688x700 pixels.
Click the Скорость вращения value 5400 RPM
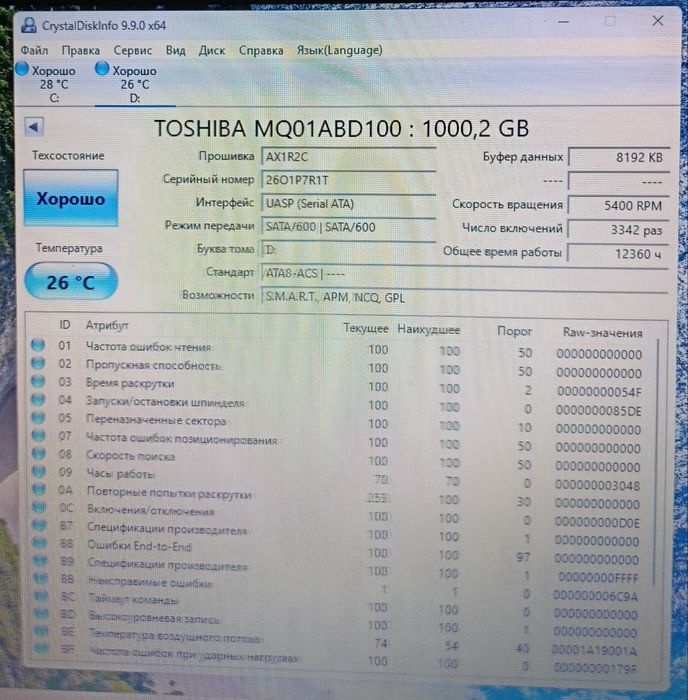(618, 205)
